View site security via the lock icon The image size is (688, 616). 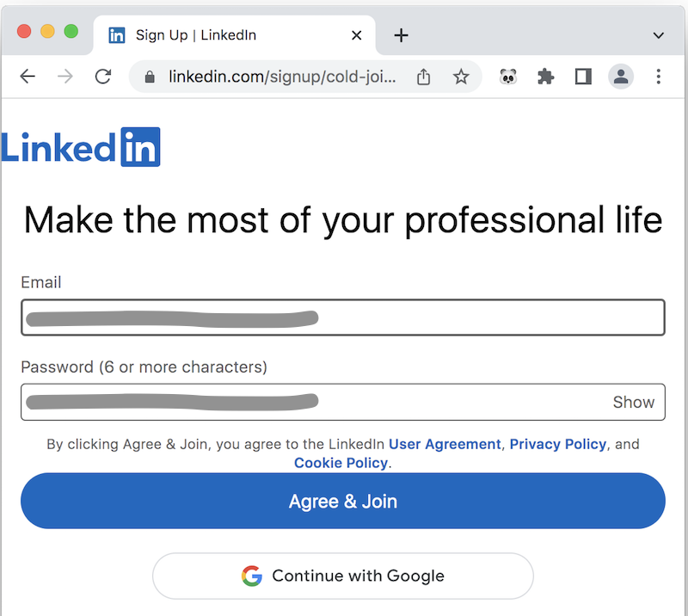[150, 77]
